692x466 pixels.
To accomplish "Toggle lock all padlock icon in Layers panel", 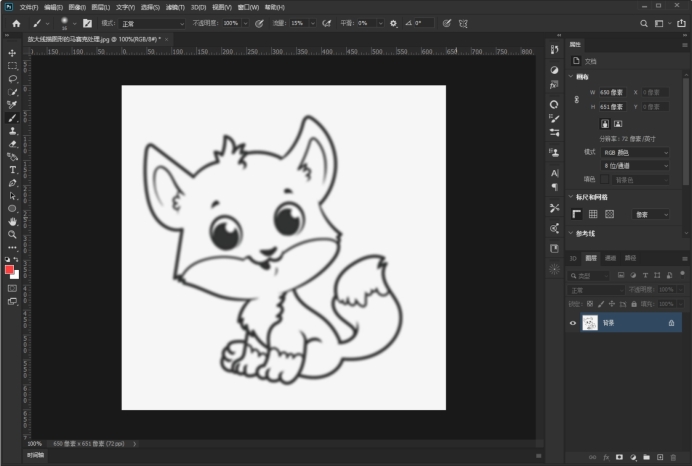I will pos(634,304).
